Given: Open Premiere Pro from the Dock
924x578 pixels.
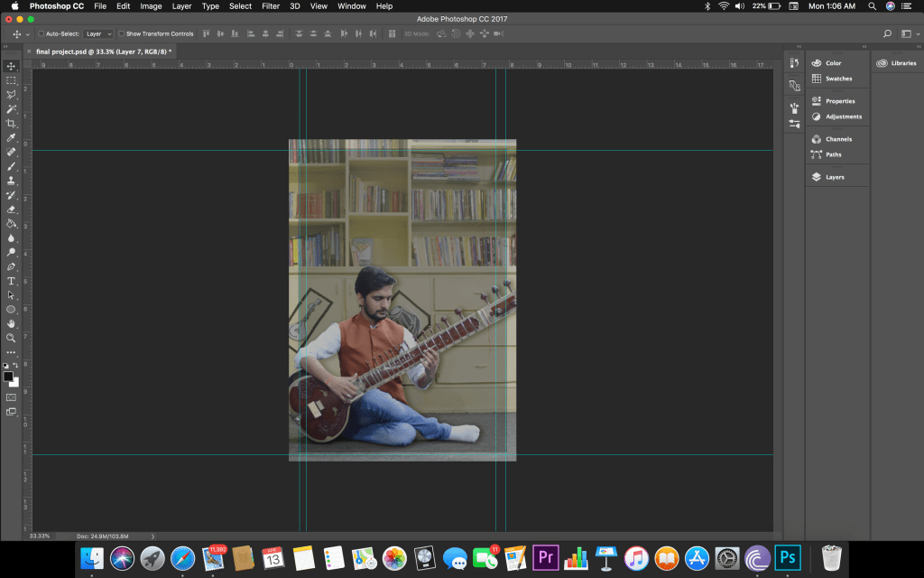Looking at the screenshot, I should coord(546,557).
